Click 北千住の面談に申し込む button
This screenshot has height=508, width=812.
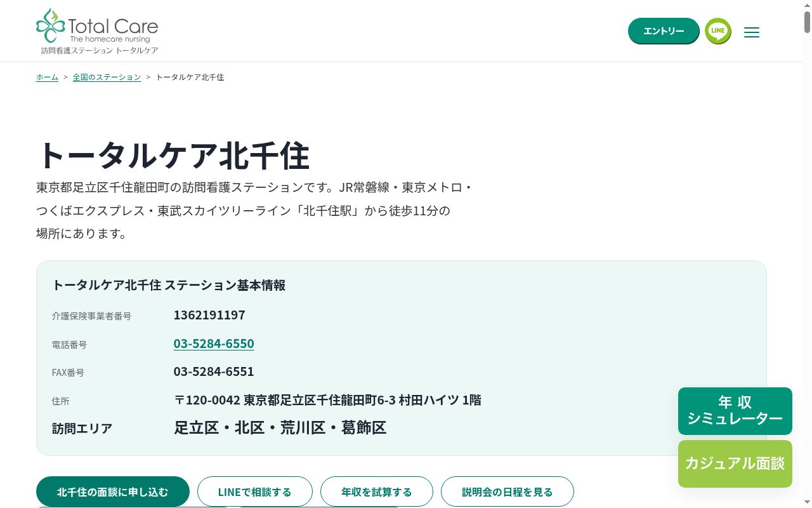pyautogui.click(x=113, y=491)
